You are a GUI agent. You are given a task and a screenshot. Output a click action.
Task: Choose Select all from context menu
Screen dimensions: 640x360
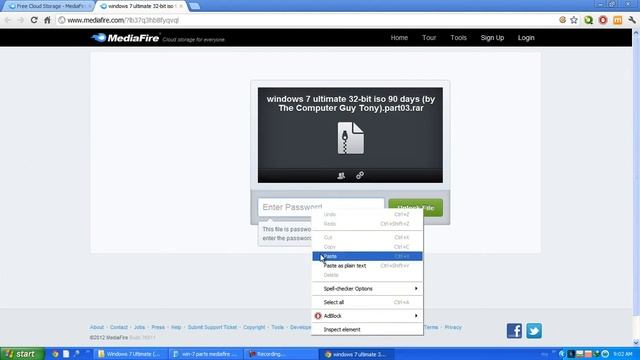[x=367, y=302]
